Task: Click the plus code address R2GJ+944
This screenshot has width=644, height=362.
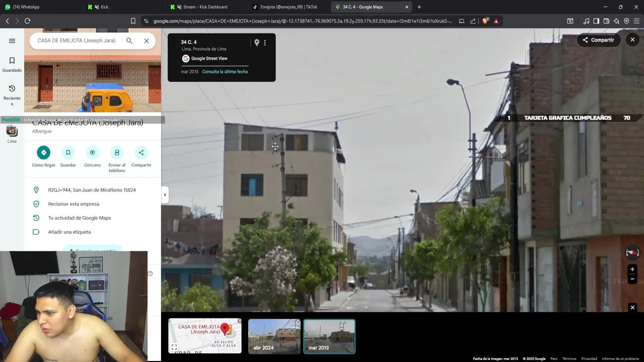Action: click(92, 190)
